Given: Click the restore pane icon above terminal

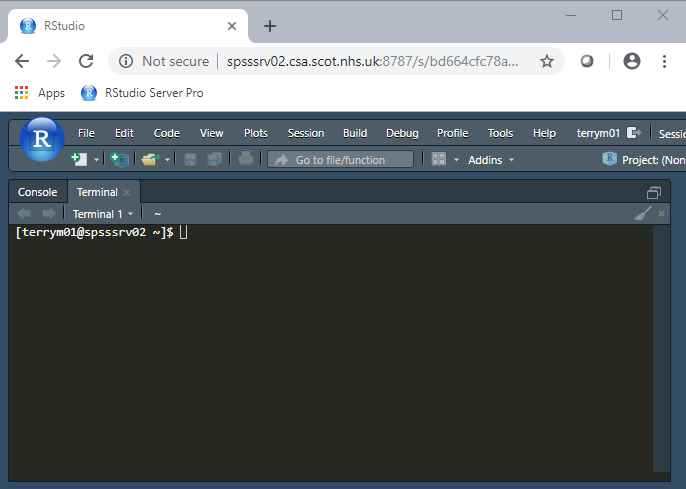Looking at the screenshot, I should (x=654, y=192).
